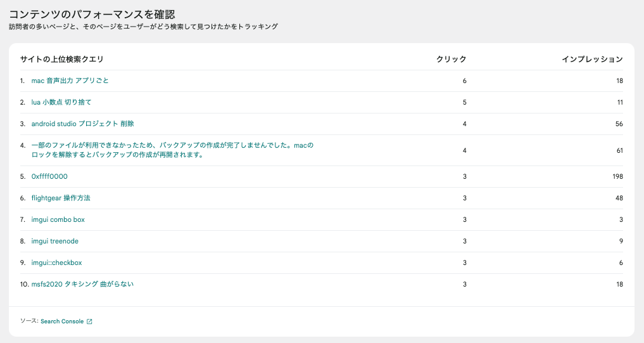Viewport: 644px width, 343px height.
Task: Select the "imgui combo box" query
Action: (58, 219)
